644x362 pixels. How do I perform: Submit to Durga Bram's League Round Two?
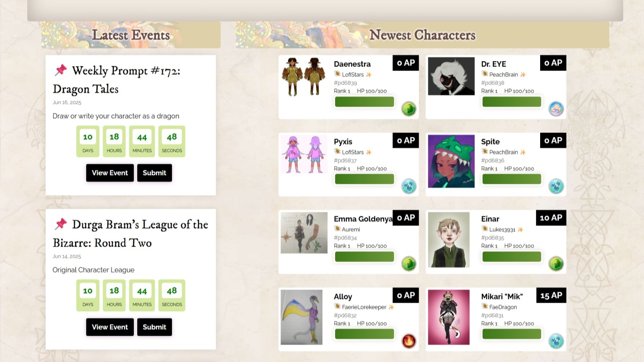[x=154, y=327]
